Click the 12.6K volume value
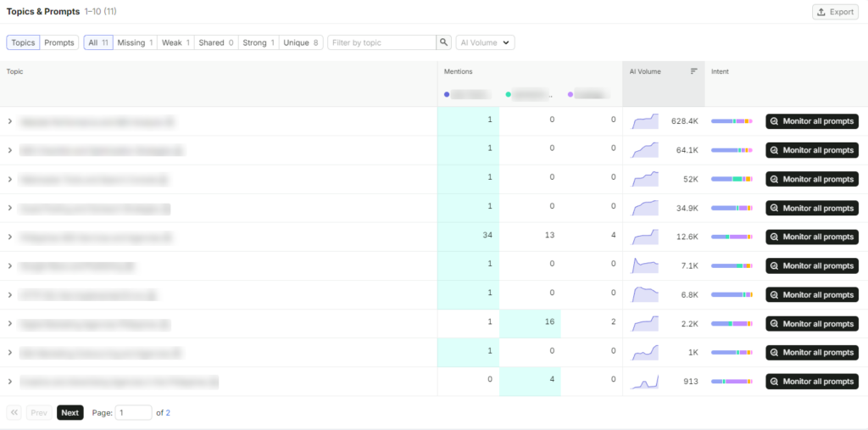 687,237
